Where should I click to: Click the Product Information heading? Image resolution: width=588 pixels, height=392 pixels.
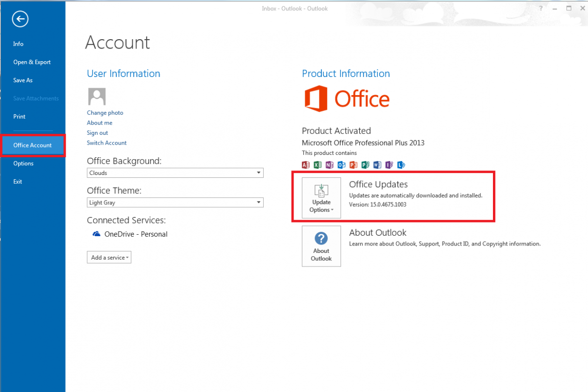(346, 73)
